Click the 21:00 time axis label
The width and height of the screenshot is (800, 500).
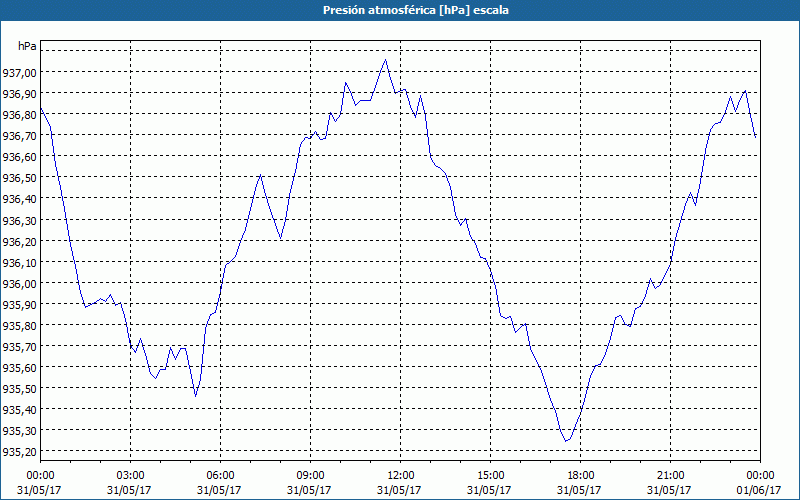click(670, 476)
